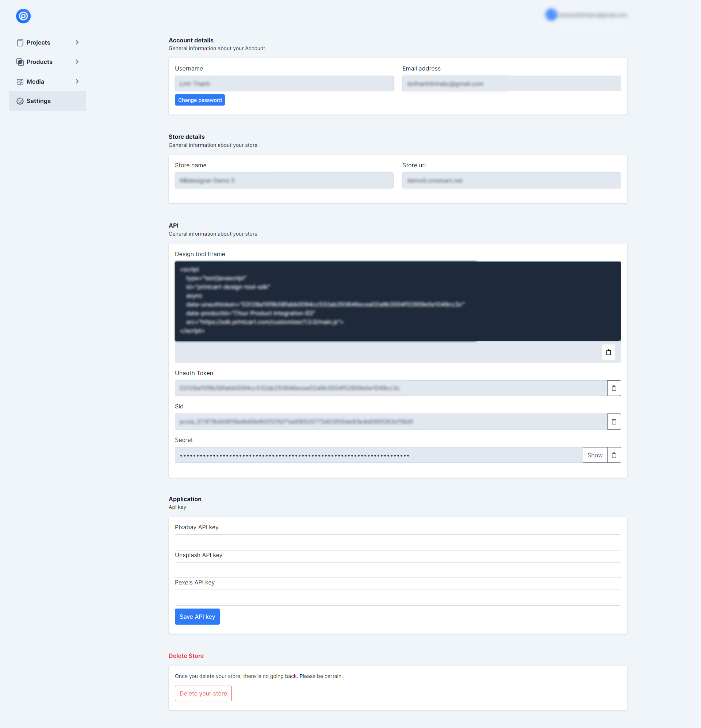This screenshot has height=728, width=701.
Task: Click Delete your store button
Action: [x=203, y=693]
